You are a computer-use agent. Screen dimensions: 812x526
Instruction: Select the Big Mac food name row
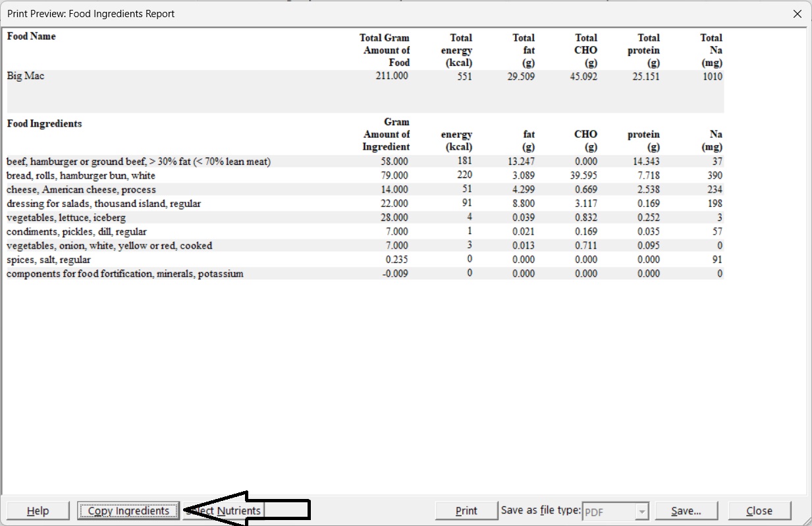[26, 76]
